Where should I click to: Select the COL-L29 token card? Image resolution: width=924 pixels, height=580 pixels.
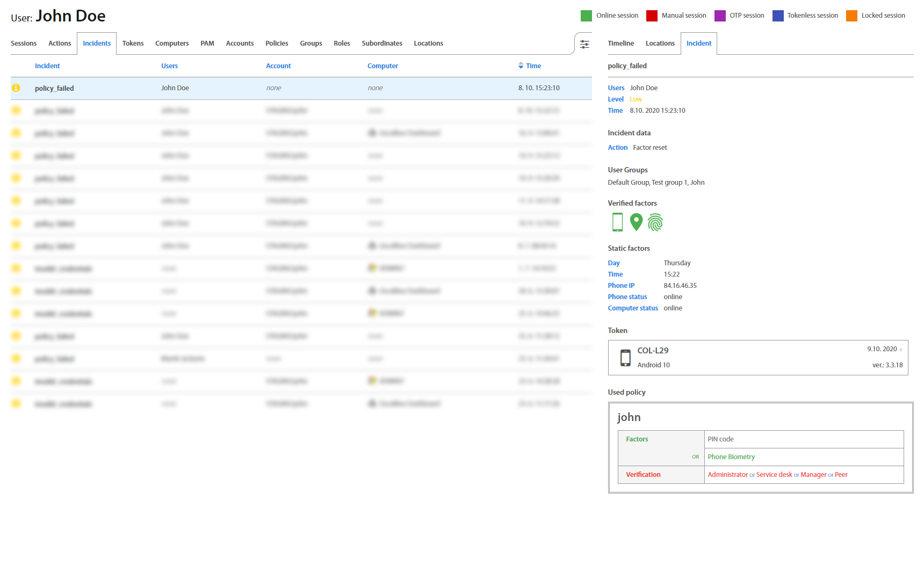[x=757, y=358]
